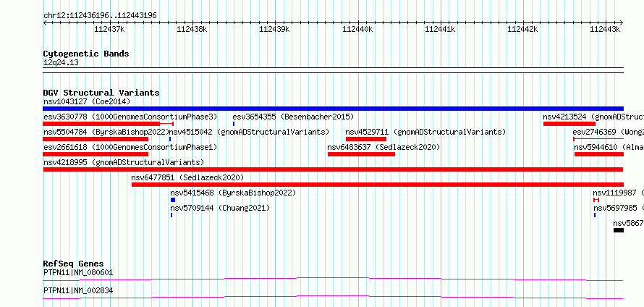Open the esv3630778 variant label
This screenshot has width=644, height=307.
(130, 117)
